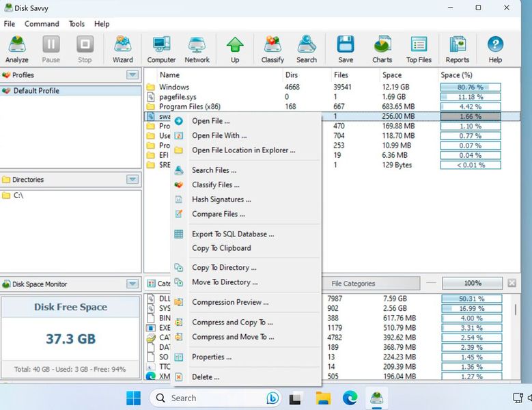532x410 pixels.
Task: Click the Analyze toolbar icon
Action: point(17,50)
